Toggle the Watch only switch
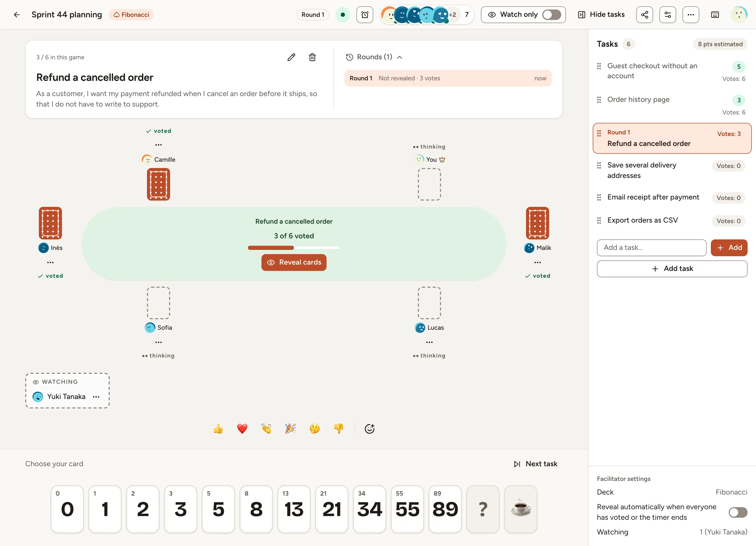This screenshot has height=546, width=756. point(551,15)
